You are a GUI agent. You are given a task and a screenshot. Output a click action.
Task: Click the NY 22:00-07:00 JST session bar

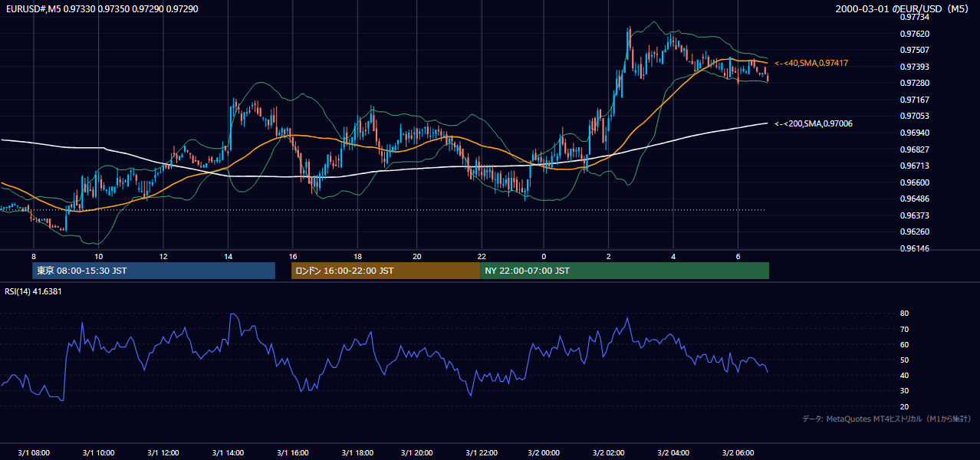click(624, 271)
